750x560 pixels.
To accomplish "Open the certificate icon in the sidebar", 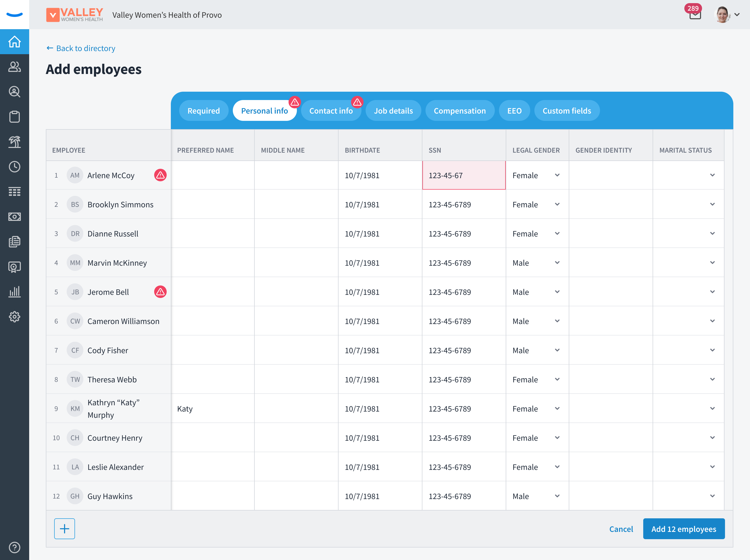I will pos(15,267).
